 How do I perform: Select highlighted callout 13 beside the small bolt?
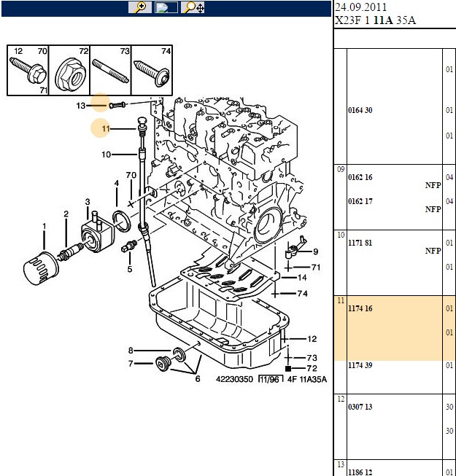pos(81,106)
